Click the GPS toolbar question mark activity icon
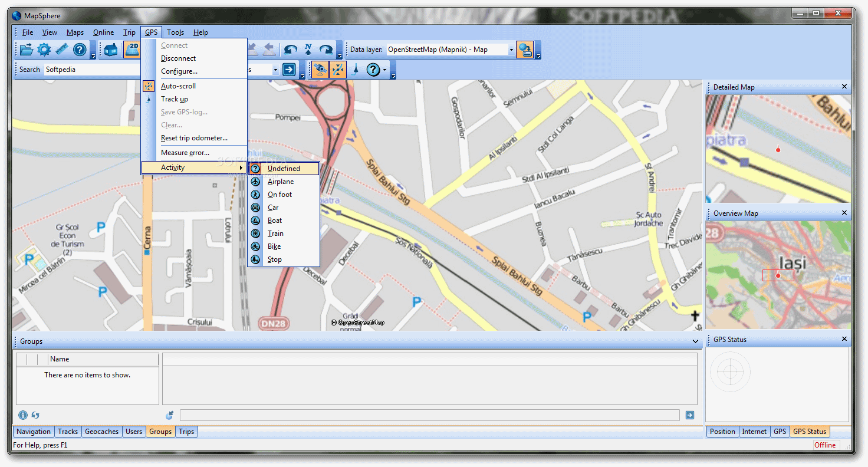868x467 pixels. (x=373, y=70)
